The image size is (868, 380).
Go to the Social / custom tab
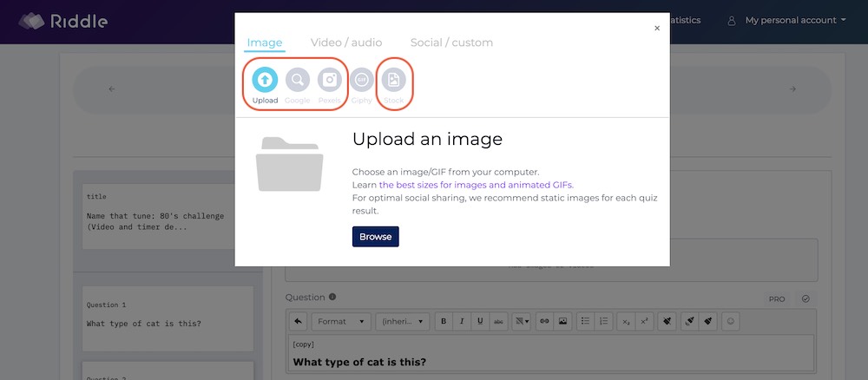(451, 43)
